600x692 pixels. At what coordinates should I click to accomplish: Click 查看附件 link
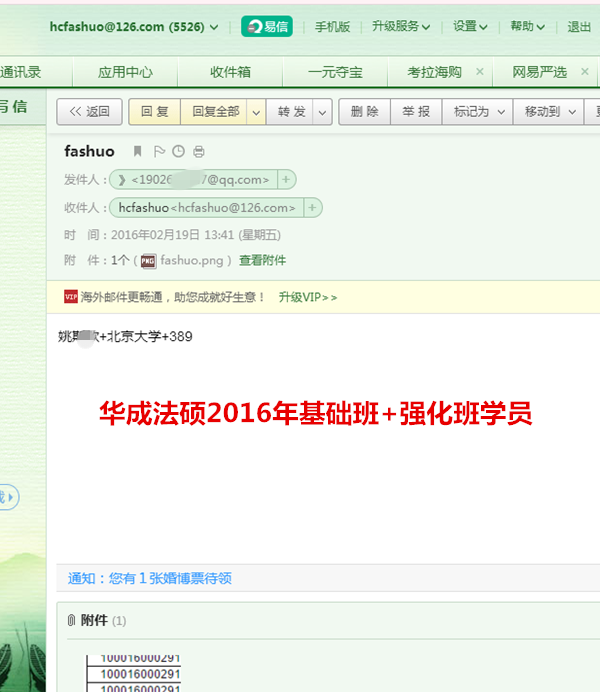point(262,260)
